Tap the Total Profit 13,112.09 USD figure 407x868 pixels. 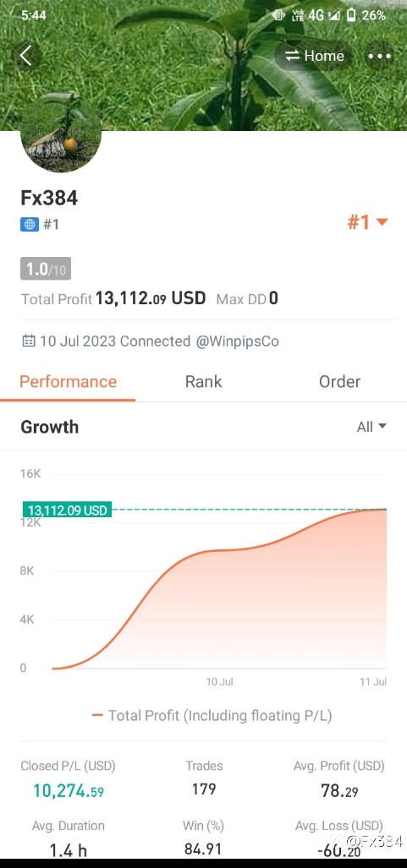(x=151, y=298)
